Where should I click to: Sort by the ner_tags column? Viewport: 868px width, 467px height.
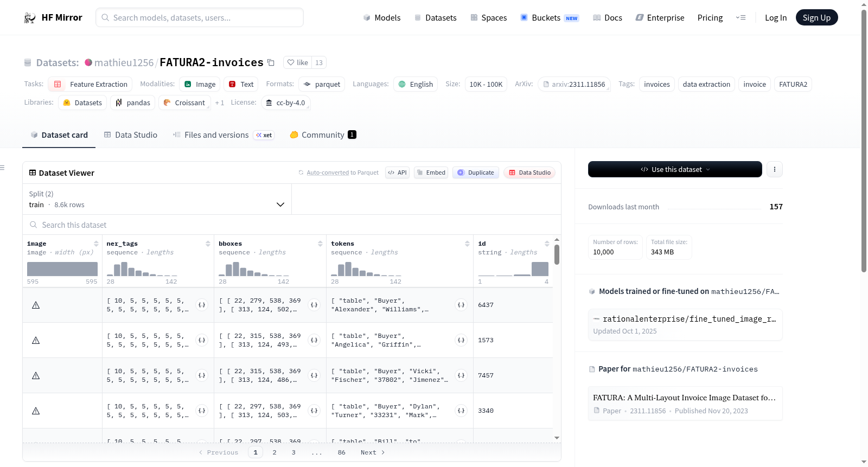tap(208, 244)
